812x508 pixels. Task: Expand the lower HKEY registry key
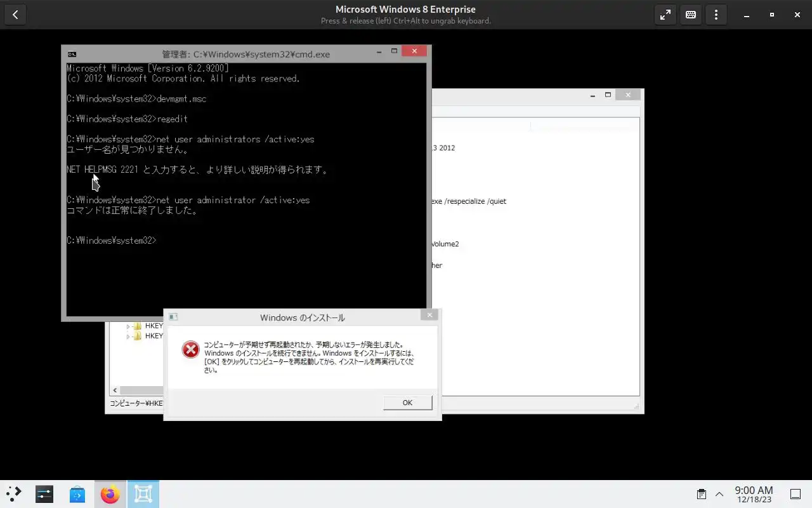point(128,337)
